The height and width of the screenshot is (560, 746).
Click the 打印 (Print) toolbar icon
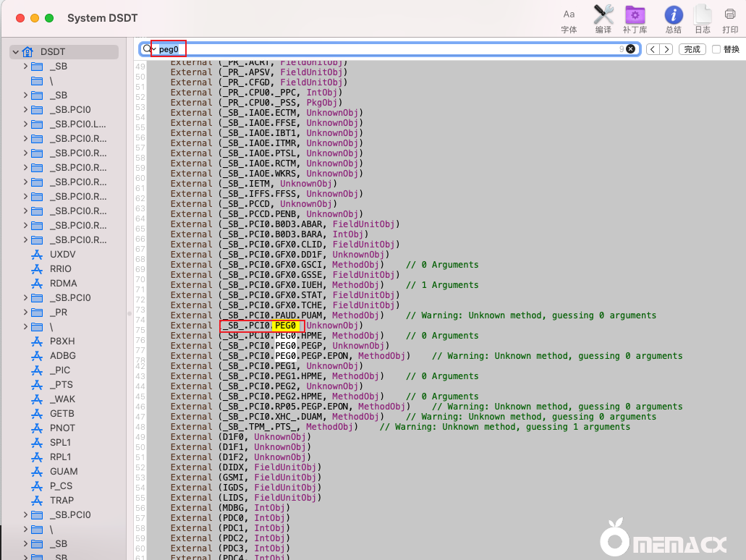pyautogui.click(x=729, y=19)
